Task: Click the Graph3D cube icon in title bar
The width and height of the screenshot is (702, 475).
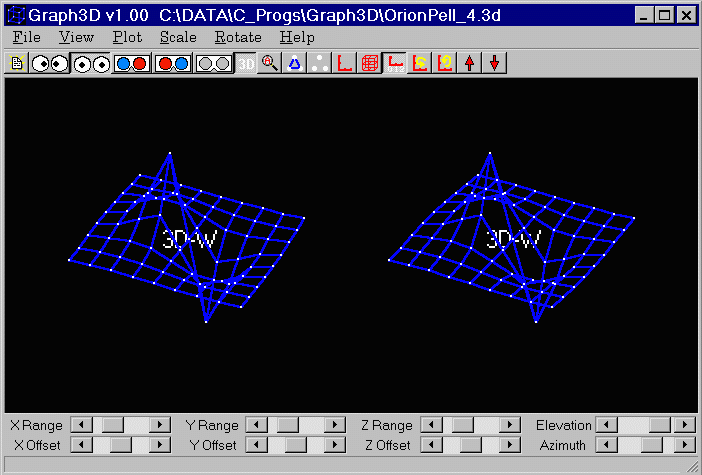Action: [16, 15]
